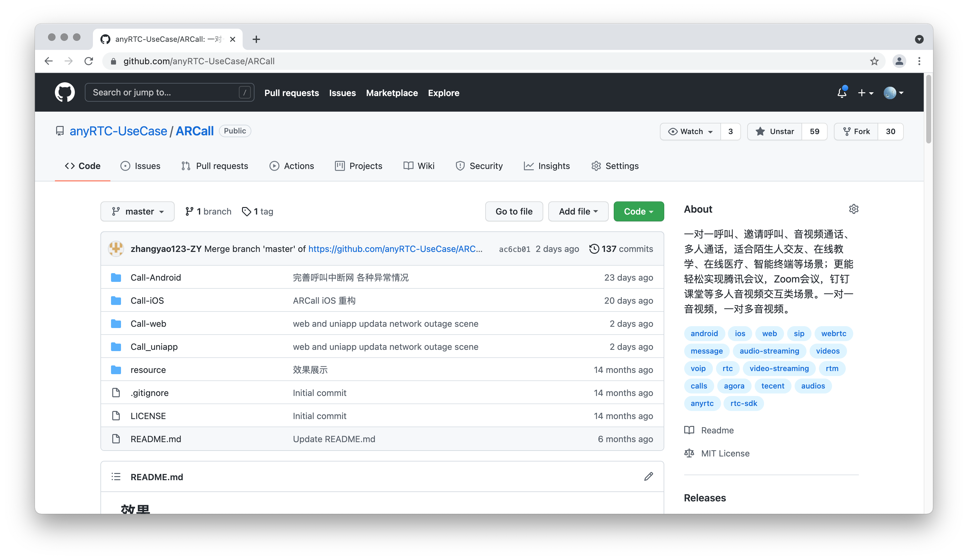Open the master branch dropdown
Image resolution: width=968 pixels, height=560 pixels.
137,211
